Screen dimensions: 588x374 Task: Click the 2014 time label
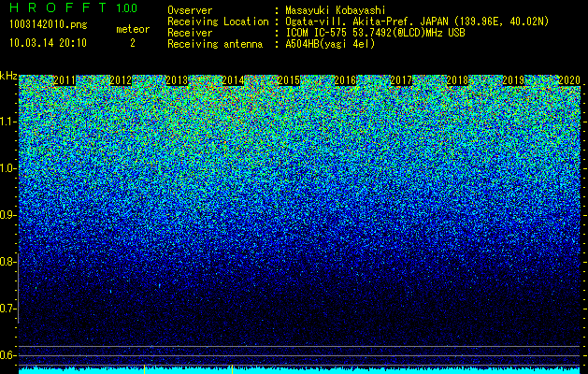click(x=233, y=80)
